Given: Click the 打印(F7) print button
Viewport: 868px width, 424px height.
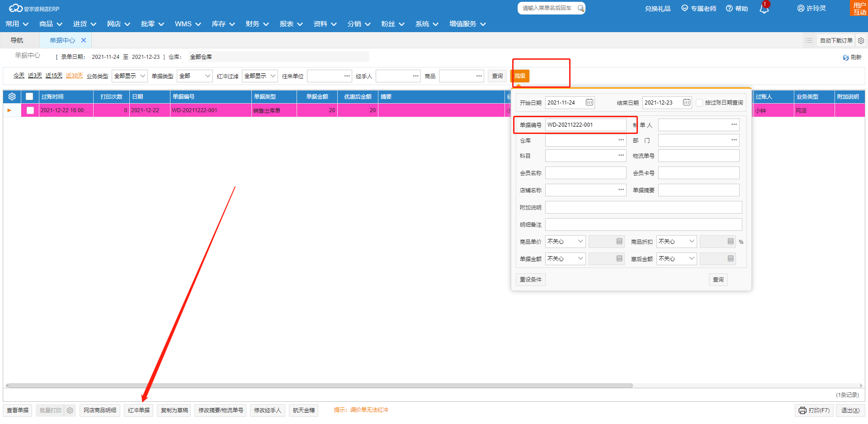Looking at the screenshot, I should point(814,410).
